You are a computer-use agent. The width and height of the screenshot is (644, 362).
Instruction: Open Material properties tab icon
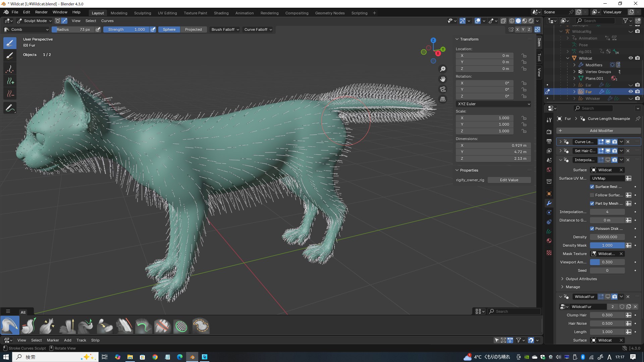[549, 241]
